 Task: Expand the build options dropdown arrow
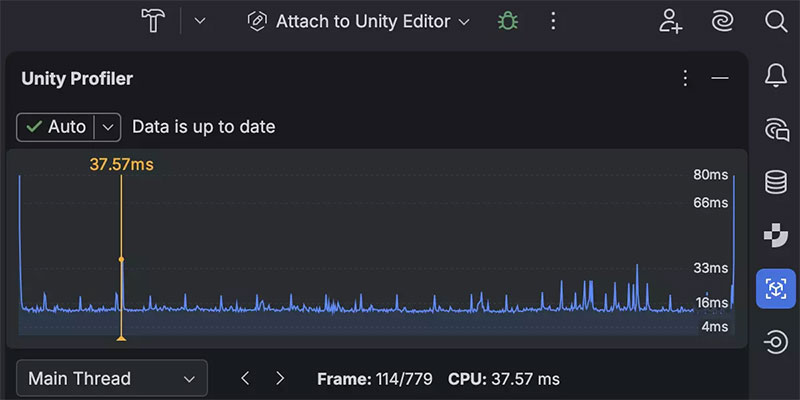(200, 21)
